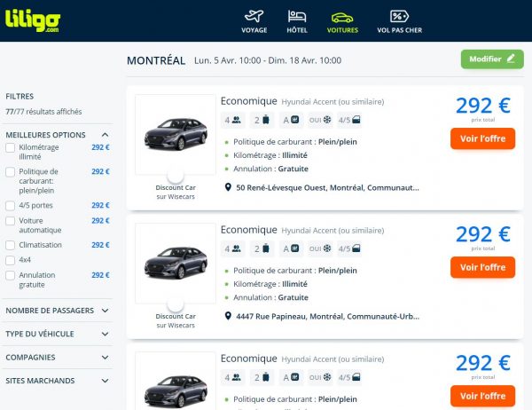Image resolution: width=532 pixels, height=410 pixels.
Task: Click the 2 luggage icon on René-Lévesque card
Action: 262,120
